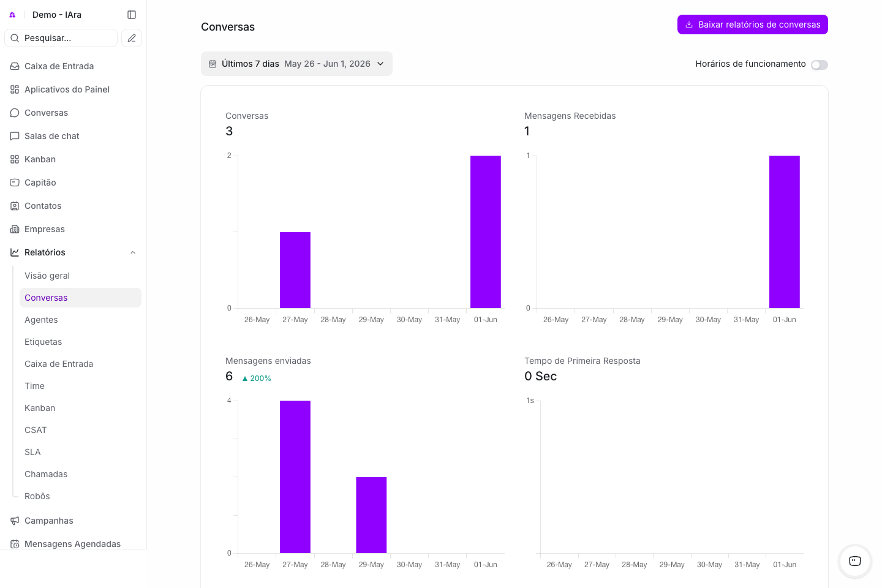The height and width of the screenshot is (588, 882).
Task: Click the Tempo de Primeira Resposta heading
Action: pos(582,361)
